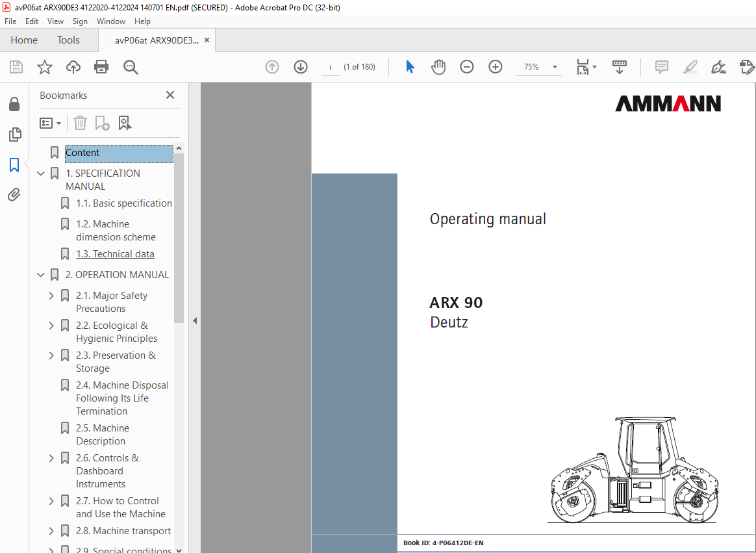This screenshot has width=756, height=553.
Task: Open the Find text magnifier tool
Action: pos(130,66)
